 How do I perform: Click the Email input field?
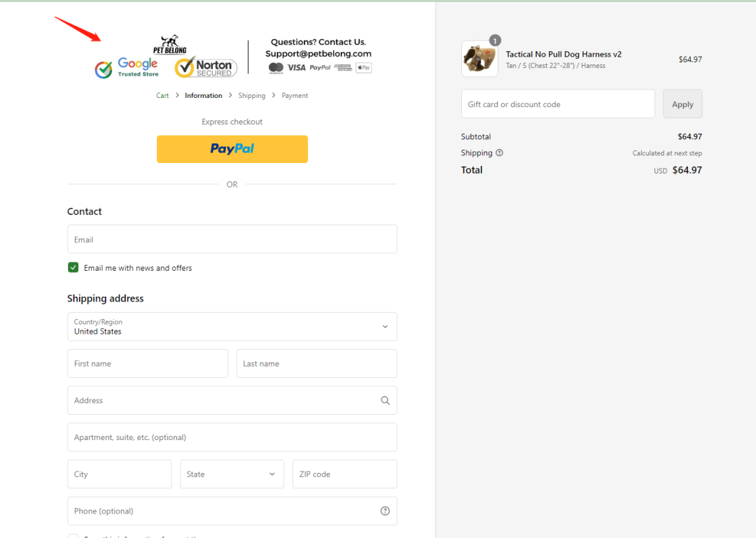click(x=232, y=239)
